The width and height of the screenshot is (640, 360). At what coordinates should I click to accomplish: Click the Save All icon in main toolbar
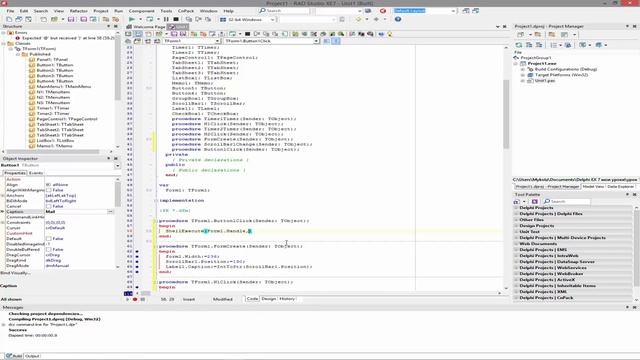coord(84,19)
